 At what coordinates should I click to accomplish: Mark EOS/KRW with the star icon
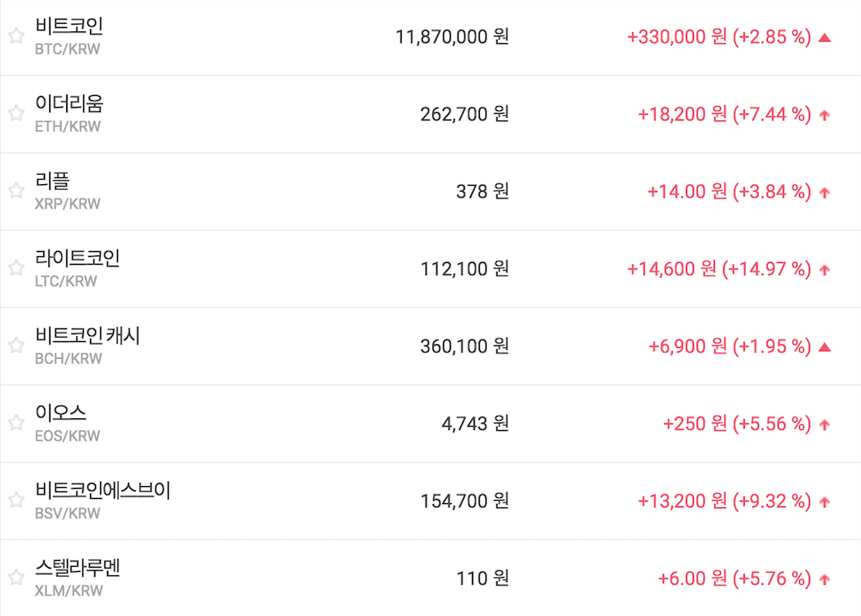tap(16, 422)
